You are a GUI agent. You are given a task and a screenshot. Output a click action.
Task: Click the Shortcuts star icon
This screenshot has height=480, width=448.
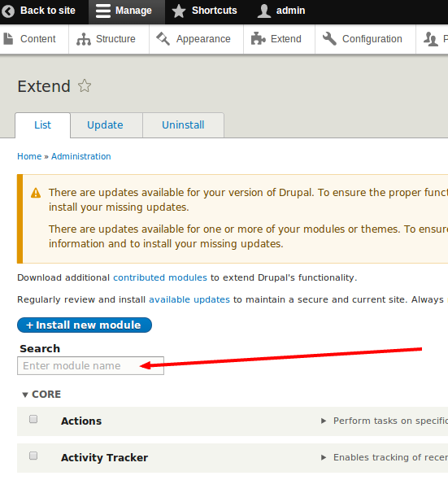click(179, 11)
